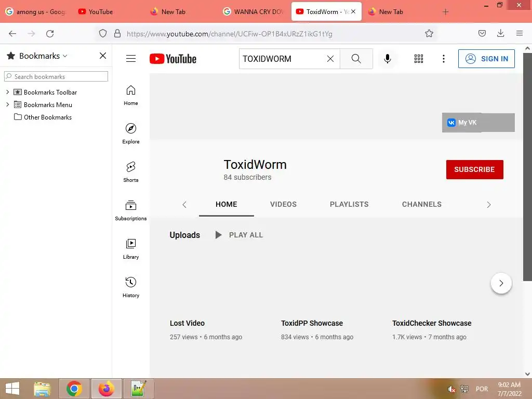Save page to Pocket
This screenshot has height=399, width=532.
pyautogui.click(x=482, y=33)
